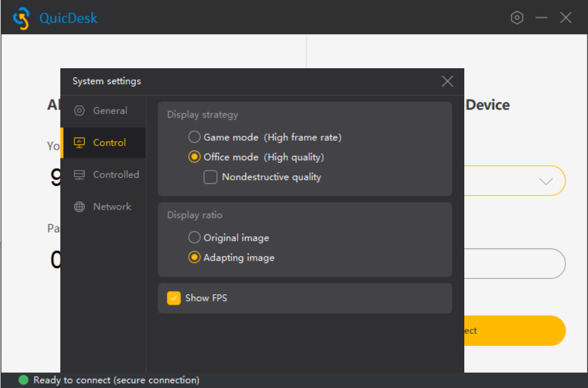The width and height of the screenshot is (588, 388).
Task: Click the Display ratio heading
Action: click(194, 215)
